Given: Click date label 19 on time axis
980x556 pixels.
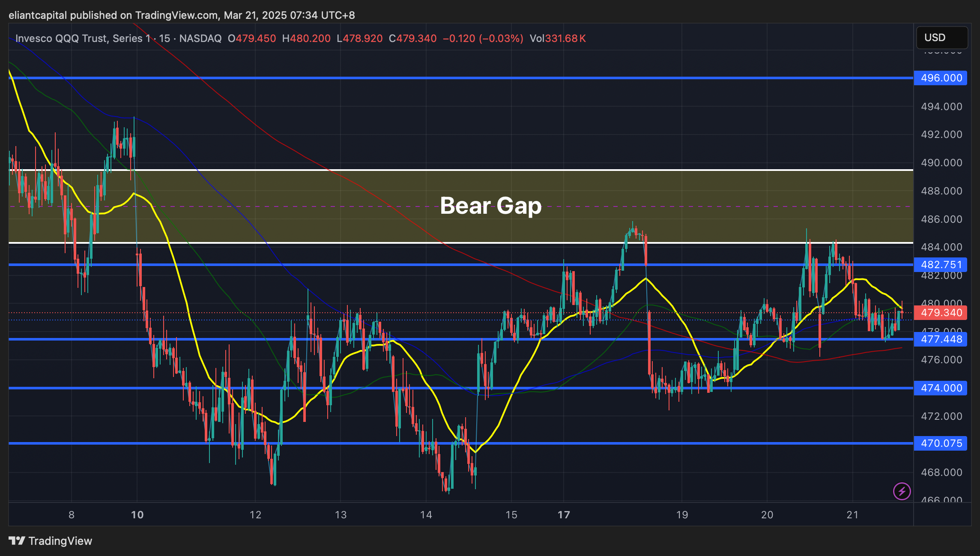Looking at the screenshot, I should pyautogui.click(x=682, y=515).
